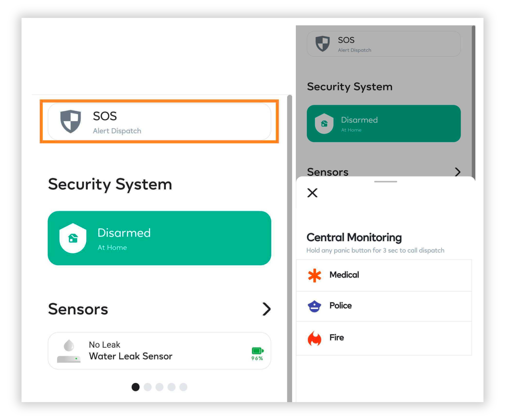Grab the sheet drag handle above the X
The height and width of the screenshot is (420, 505).
coord(386,182)
